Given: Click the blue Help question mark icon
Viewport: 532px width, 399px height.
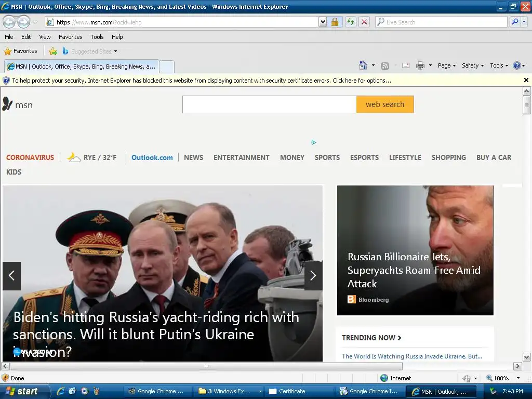Looking at the screenshot, I should (x=517, y=65).
